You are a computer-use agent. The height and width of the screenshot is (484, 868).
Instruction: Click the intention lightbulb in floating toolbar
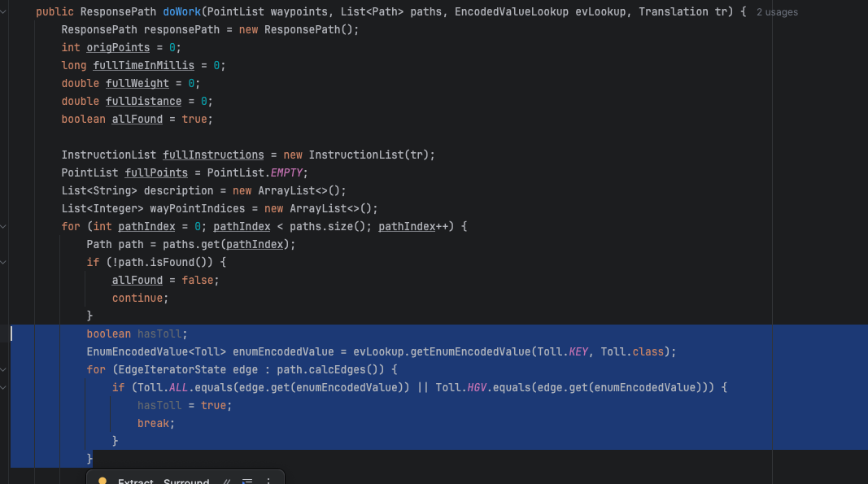point(102,481)
